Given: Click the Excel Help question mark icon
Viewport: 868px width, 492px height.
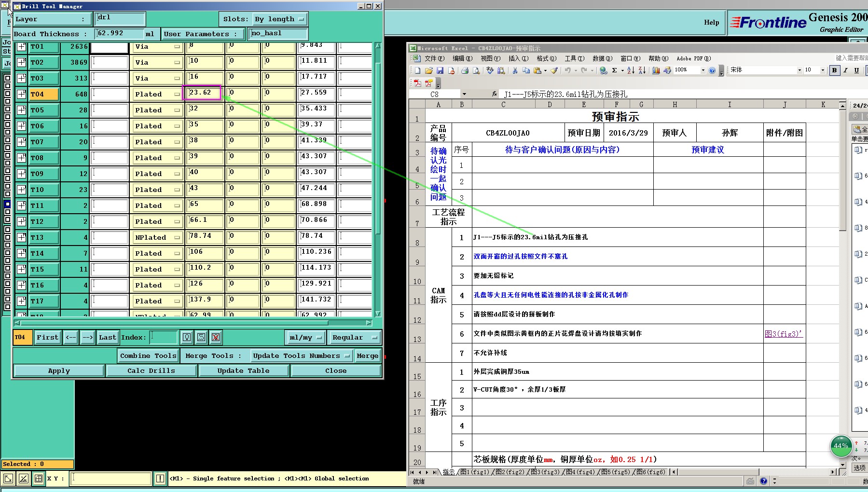Looking at the screenshot, I should 712,70.
